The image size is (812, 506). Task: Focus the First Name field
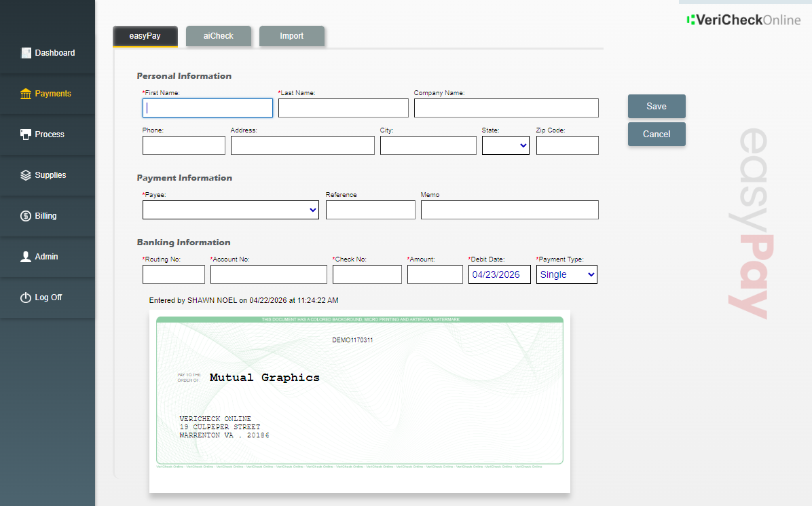pos(208,108)
